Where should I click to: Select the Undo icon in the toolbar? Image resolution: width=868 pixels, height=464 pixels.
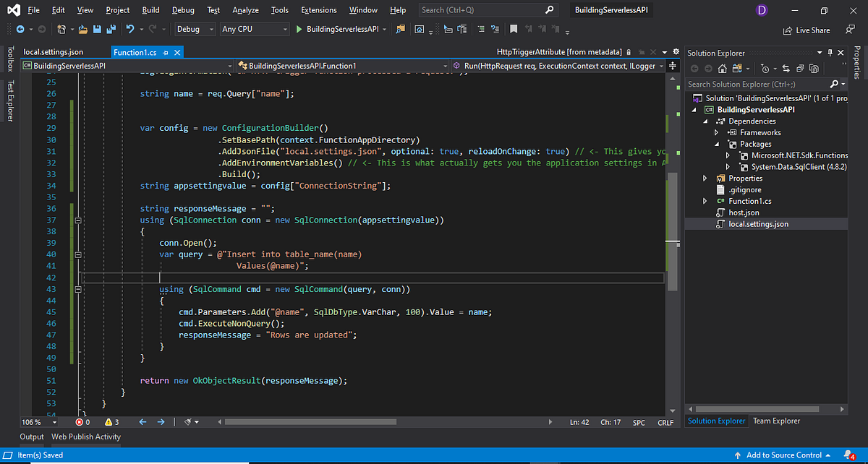130,29
